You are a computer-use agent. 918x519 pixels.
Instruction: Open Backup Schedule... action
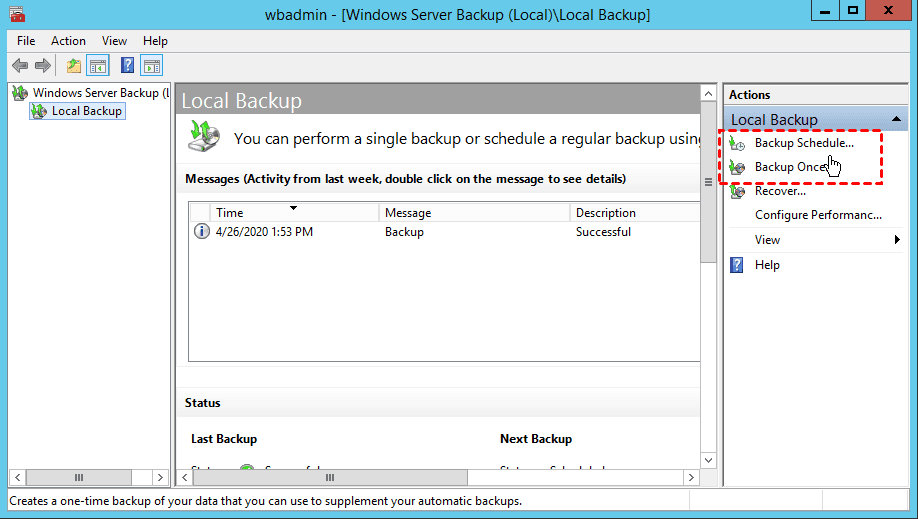804,143
